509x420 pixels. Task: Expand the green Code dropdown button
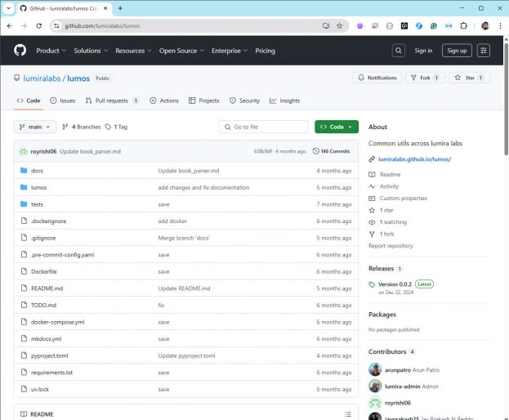(336, 127)
